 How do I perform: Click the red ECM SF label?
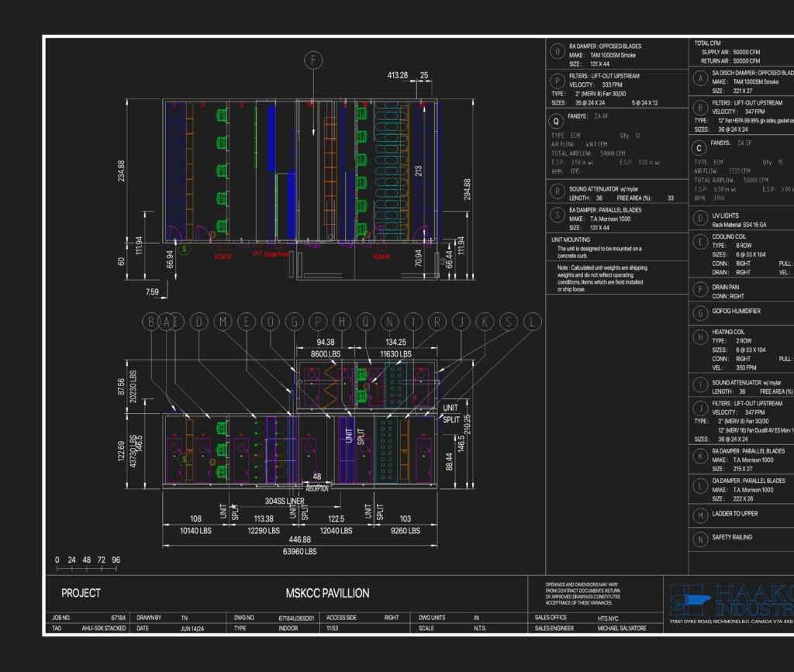pyautogui.click(x=223, y=257)
